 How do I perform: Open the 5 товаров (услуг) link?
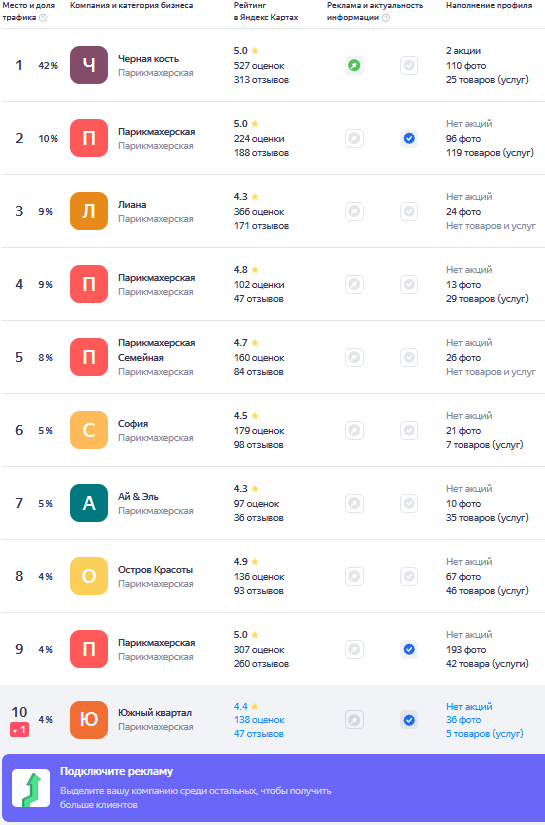point(485,733)
